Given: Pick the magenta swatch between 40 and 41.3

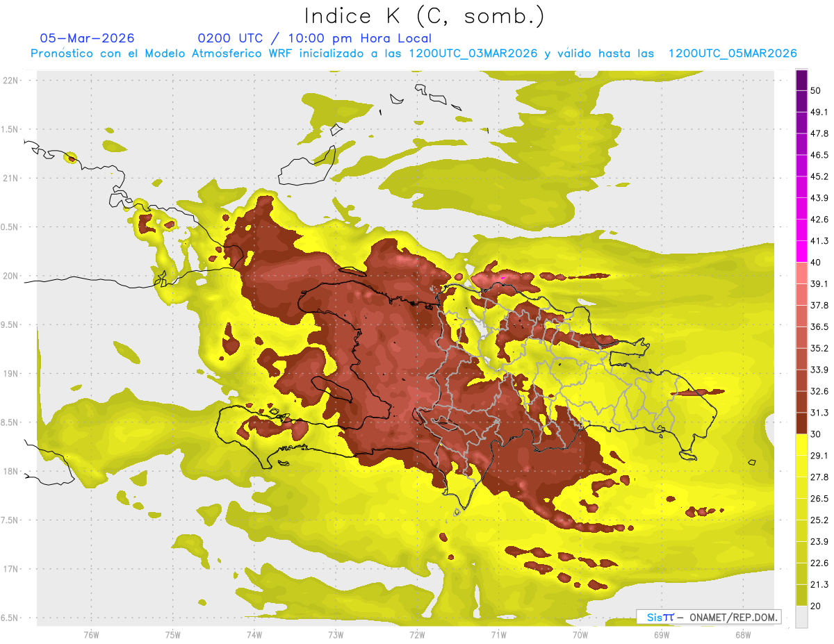Looking at the screenshot, I should pos(801,251).
